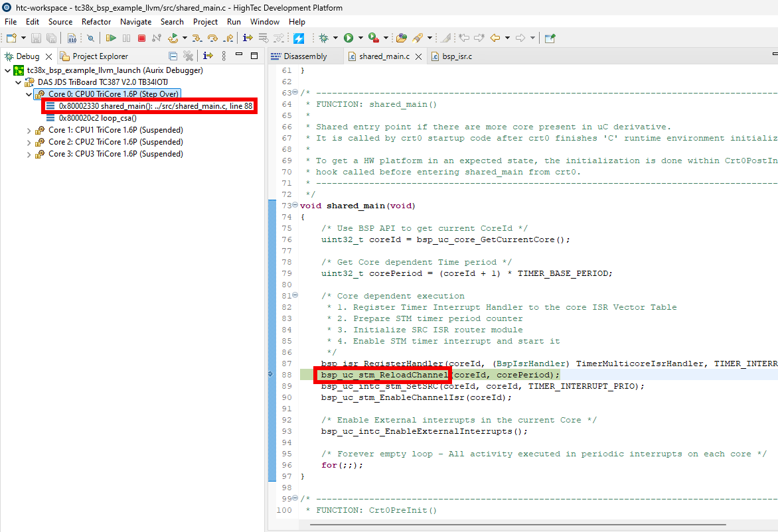Select the loop_csa() stack frame

coord(97,118)
